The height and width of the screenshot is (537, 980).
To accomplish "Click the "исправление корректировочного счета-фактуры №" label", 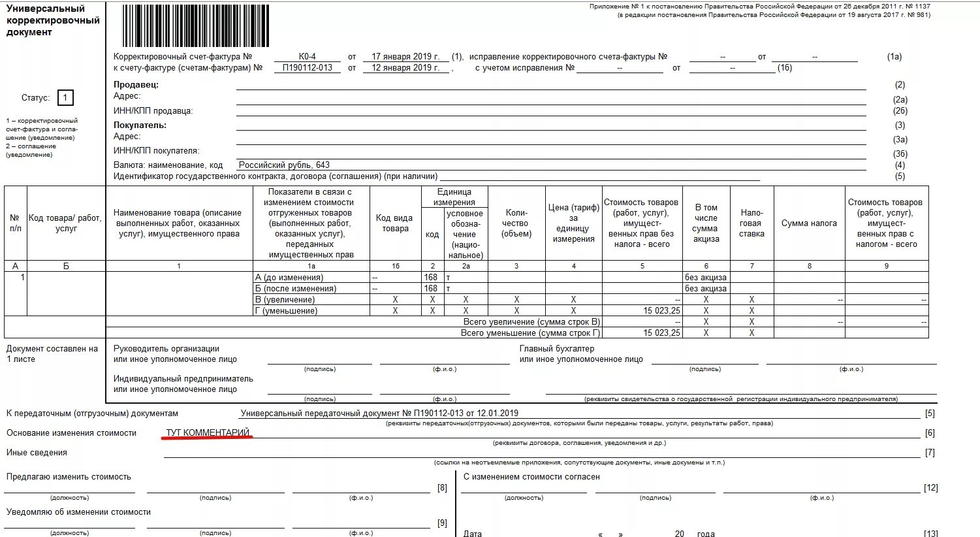I will pyautogui.click(x=568, y=57).
